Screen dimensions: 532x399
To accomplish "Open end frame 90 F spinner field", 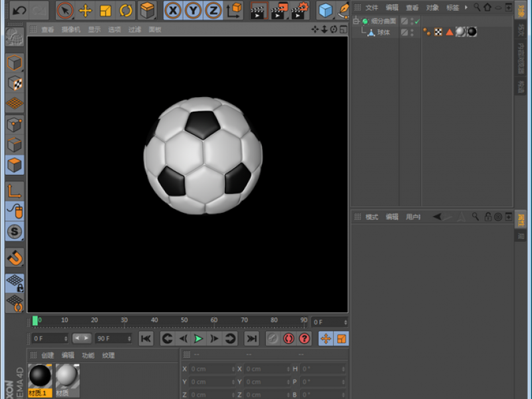I will pyautogui.click(x=113, y=338).
